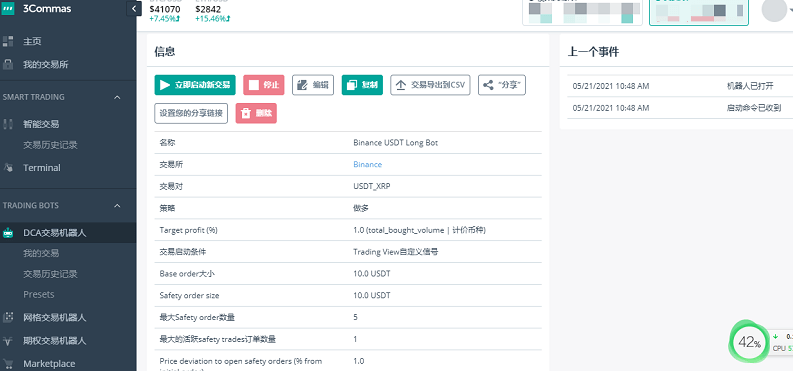Click 设置您的分享链接 button
793x371 pixels.
tap(191, 113)
